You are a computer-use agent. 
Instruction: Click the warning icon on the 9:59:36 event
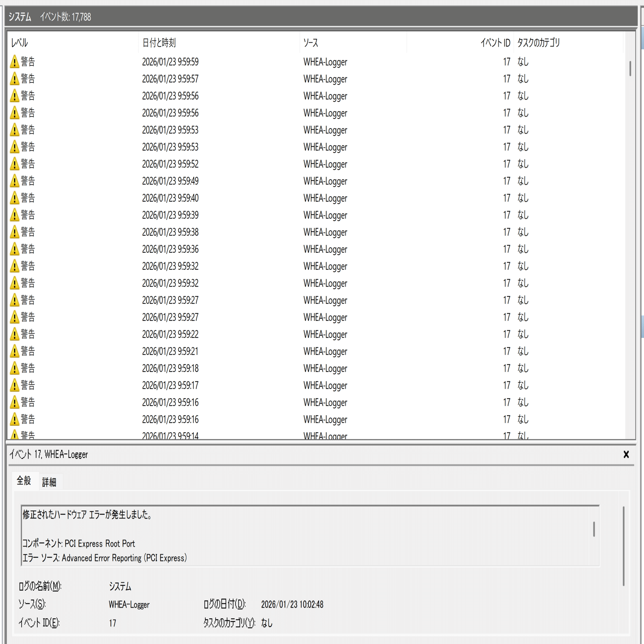point(14,249)
